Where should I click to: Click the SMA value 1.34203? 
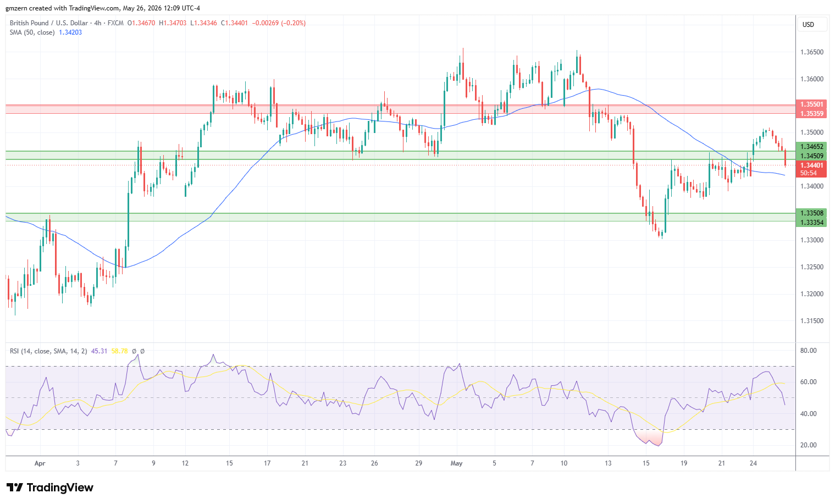(70, 32)
